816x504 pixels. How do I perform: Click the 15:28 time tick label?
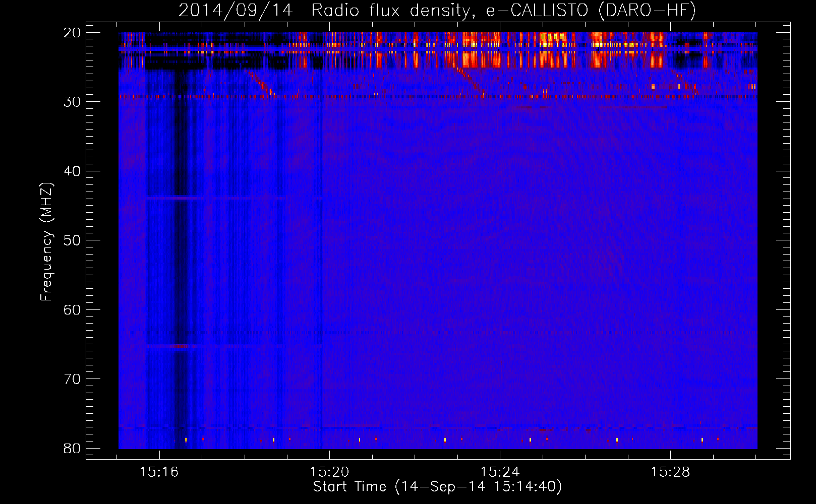(x=670, y=472)
